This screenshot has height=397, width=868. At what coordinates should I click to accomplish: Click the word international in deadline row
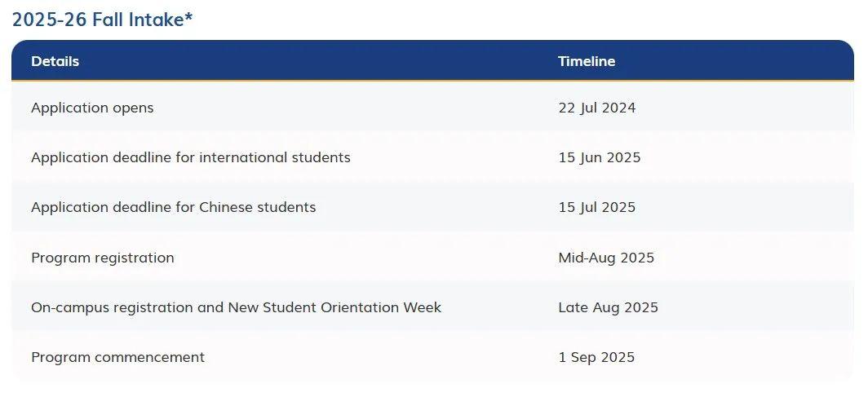pyautogui.click(x=243, y=157)
